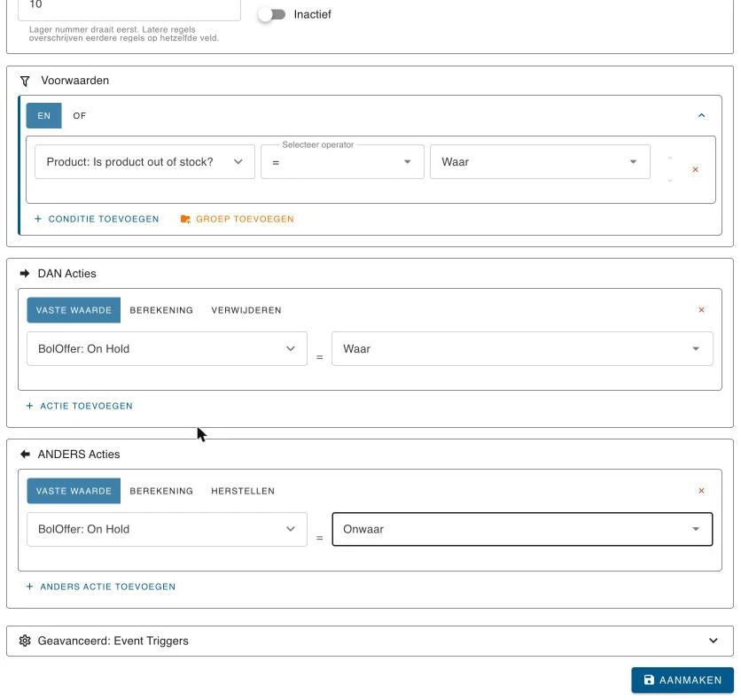Viewport: 741px width, 700px height.
Task: Click the filter icon beside Voorwaarden
Action: pos(25,82)
